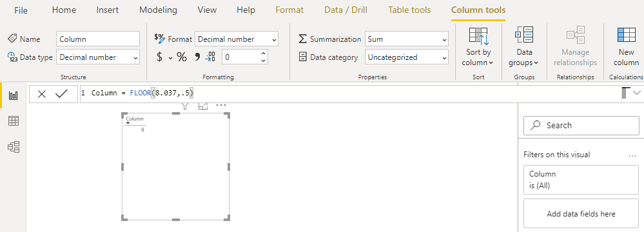
Task: Commit the formula with checkmark
Action: click(61, 94)
